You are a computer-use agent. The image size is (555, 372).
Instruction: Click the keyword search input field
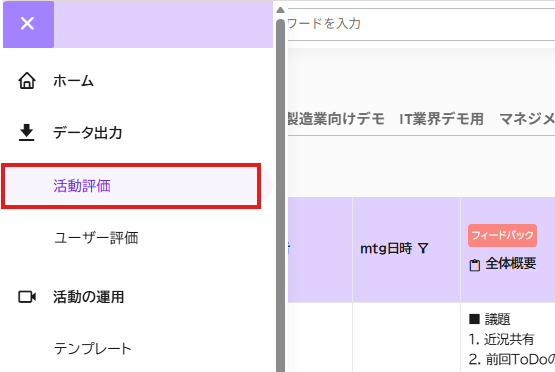tap(421, 24)
